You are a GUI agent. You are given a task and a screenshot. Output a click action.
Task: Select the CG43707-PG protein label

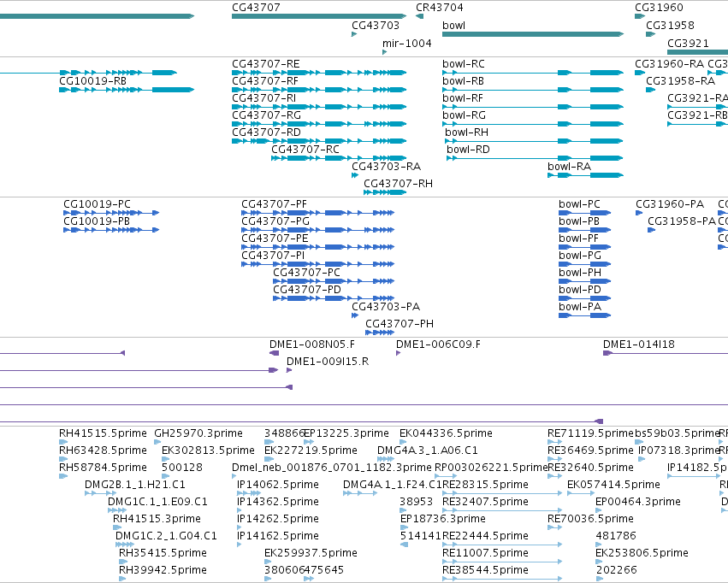point(275,221)
